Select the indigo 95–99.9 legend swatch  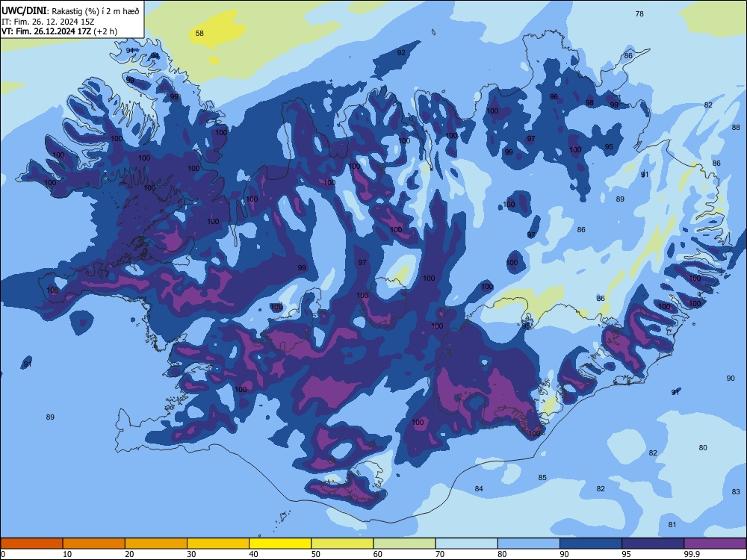[x=653, y=544]
